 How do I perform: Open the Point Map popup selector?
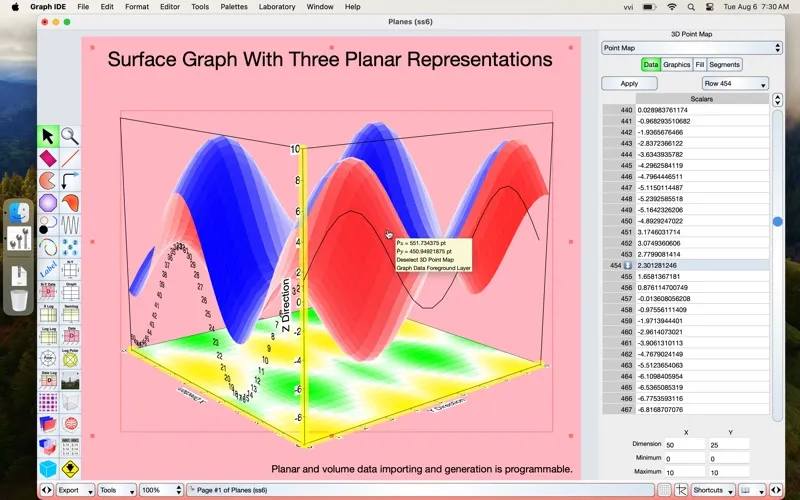pos(691,47)
